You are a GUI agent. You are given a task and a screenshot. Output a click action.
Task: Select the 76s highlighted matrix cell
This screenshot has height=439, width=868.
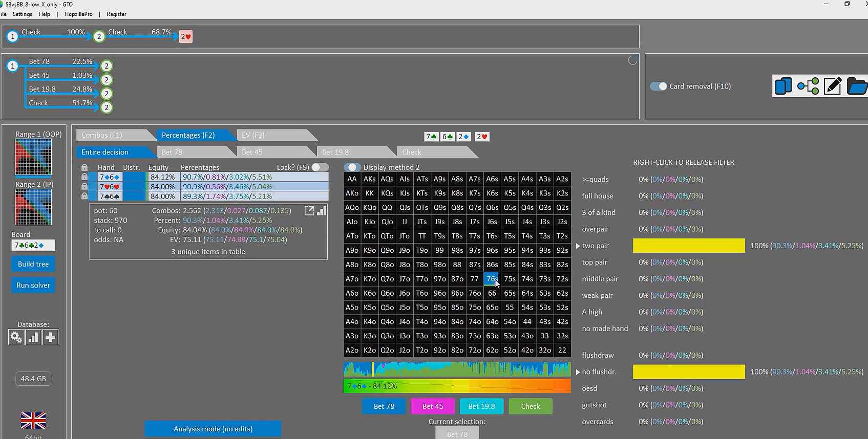click(492, 279)
